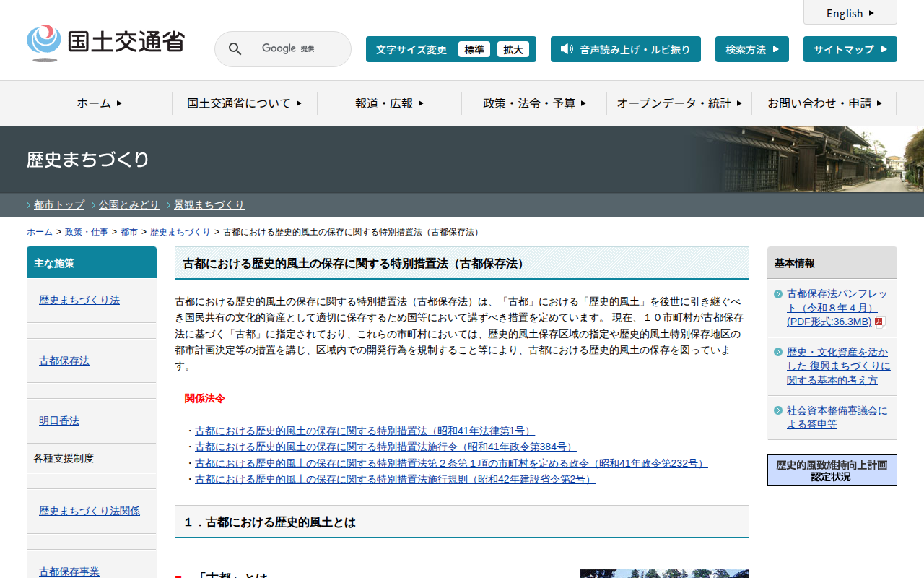Set text size to 標準
Image resolution: width=924 pixels, height=578 pixels.
click(x=474, y=49)
